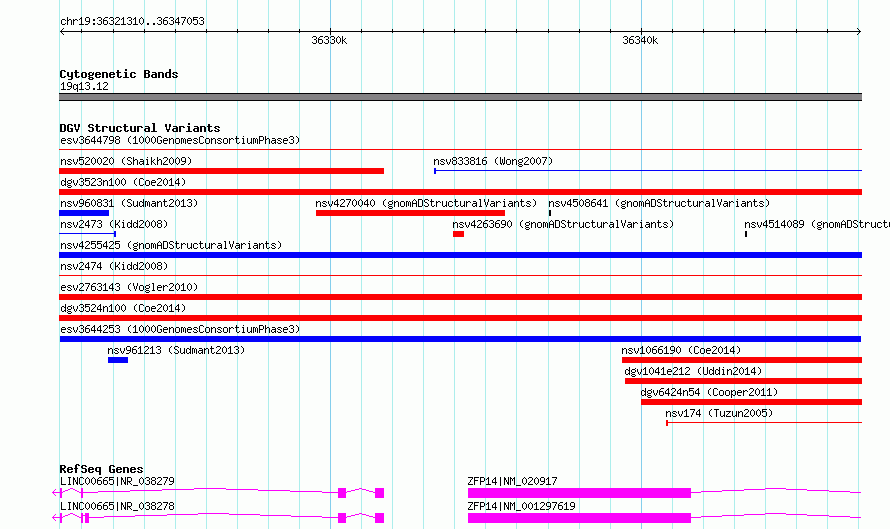The width and height of the screenshot is (890, 529).
Task: Open the dgv3523n100 (Coe2014) label
Action: [123, 182]
